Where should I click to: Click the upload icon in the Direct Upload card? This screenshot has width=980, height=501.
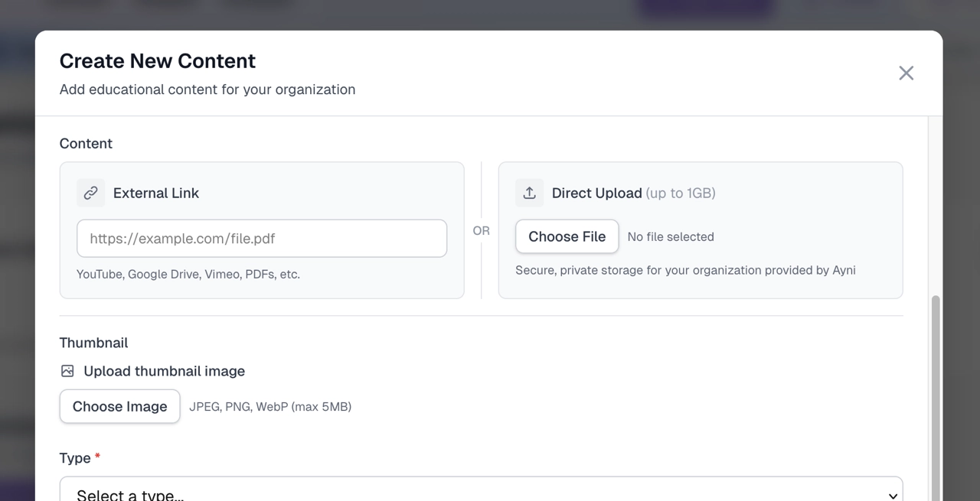pyautogui.click(x=529, y=193)
